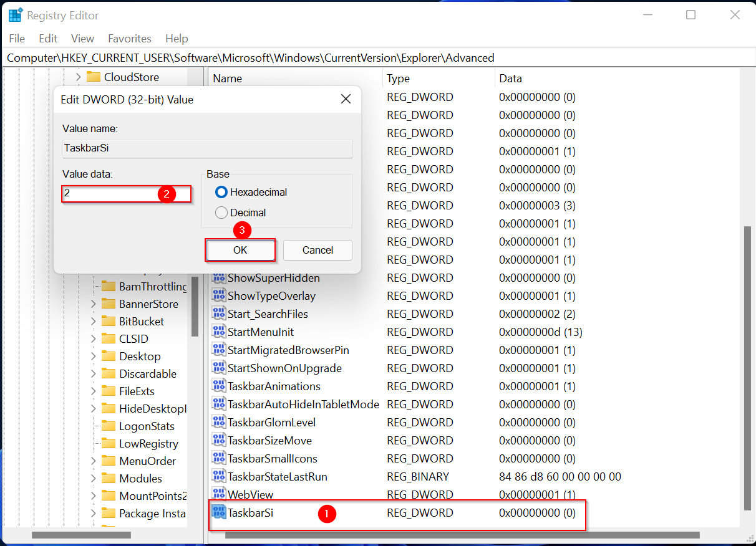This screenshot has width=756, height=546.
Task: Sort values by the Name column header
Action: click(295, 79)
